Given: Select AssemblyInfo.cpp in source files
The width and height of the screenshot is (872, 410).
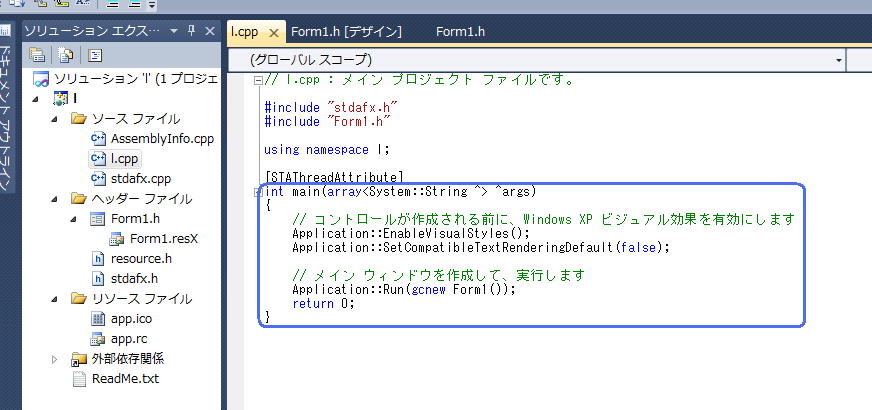Looking at the screenshot, I should point(162,138).
